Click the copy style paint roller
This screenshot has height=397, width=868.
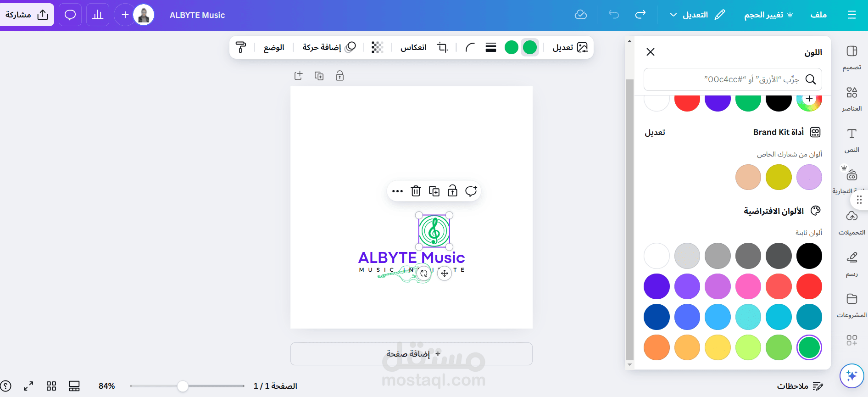[241, 47]
